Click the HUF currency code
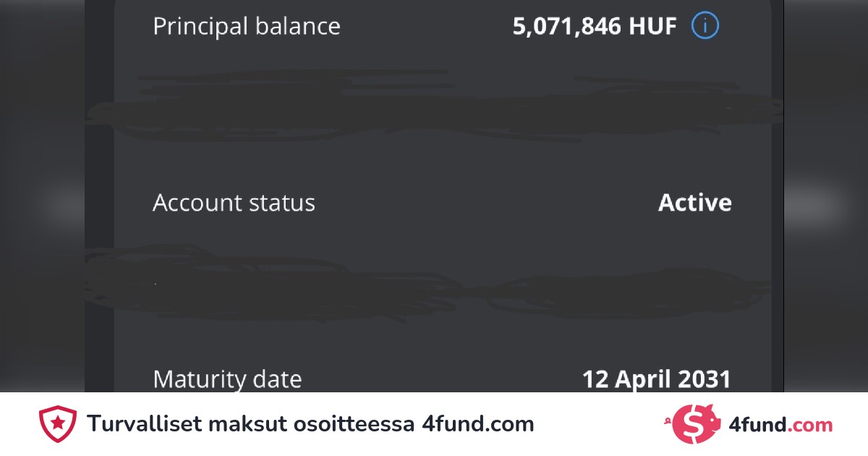 point(652,27)
